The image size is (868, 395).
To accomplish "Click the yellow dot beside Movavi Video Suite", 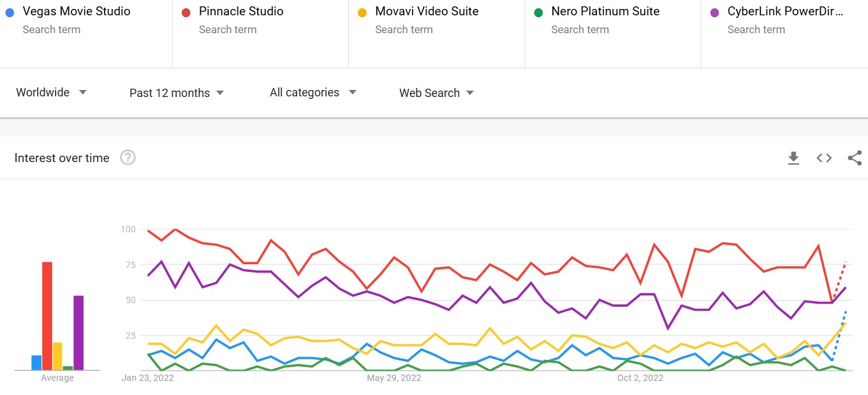I will pyautogui.click(x=362, y=12).
